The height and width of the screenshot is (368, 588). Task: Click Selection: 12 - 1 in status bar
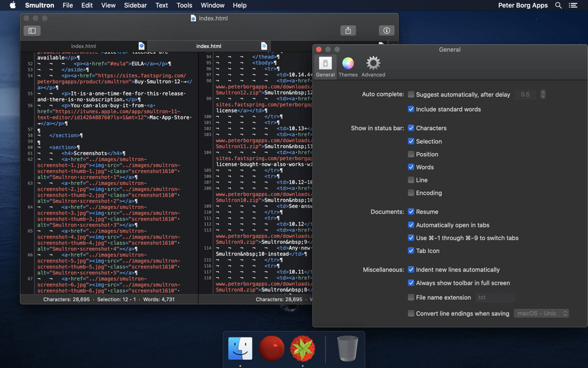click(116, 299)
